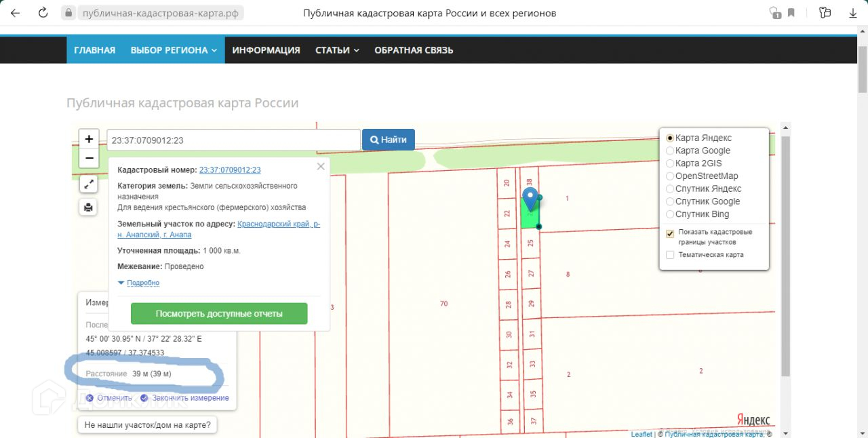Open the СТАТЬИ dropdown menu
Image resolution: width=868 pixels, height=438 pixels.
(x=337, y=50)
